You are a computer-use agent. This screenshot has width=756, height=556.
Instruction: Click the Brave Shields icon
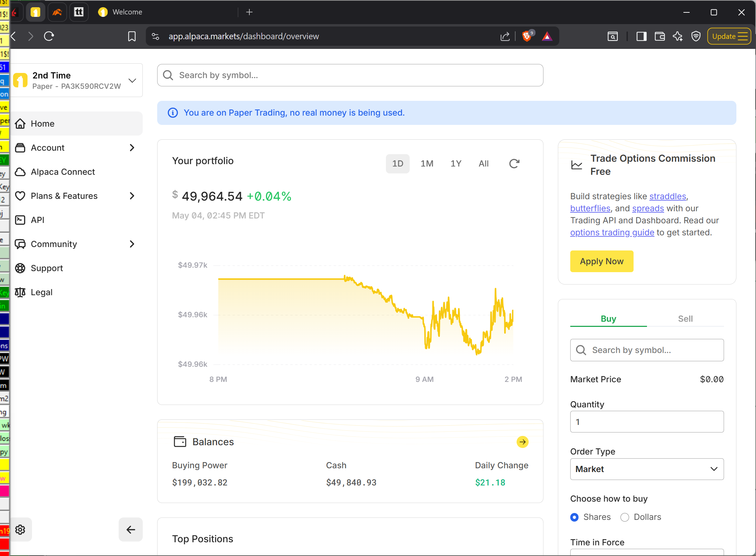[x=527, y=36]
